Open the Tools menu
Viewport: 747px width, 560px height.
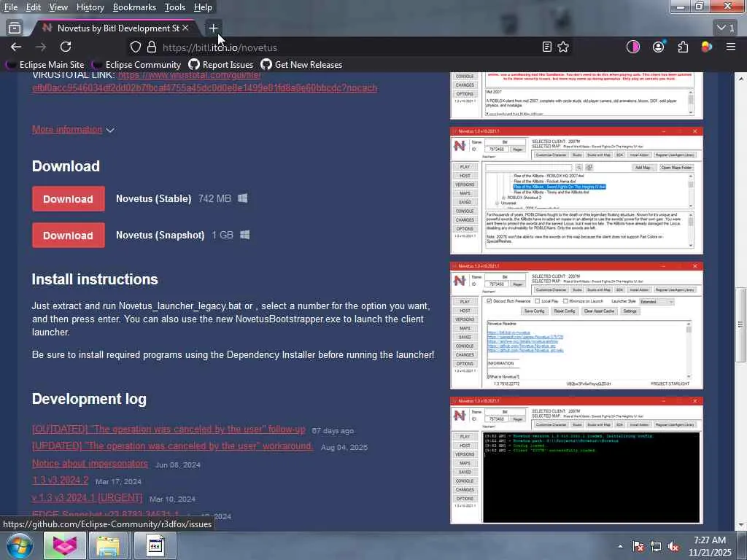coord(174,7)
